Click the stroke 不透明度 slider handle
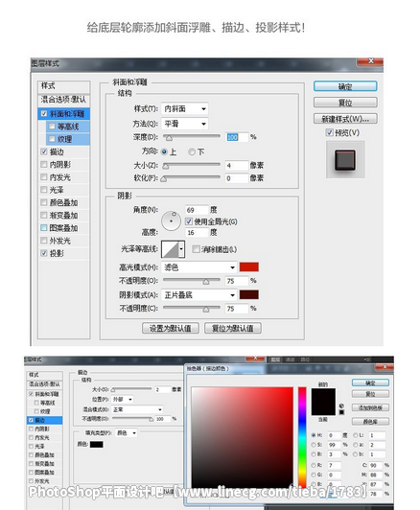 click(151, 420)
